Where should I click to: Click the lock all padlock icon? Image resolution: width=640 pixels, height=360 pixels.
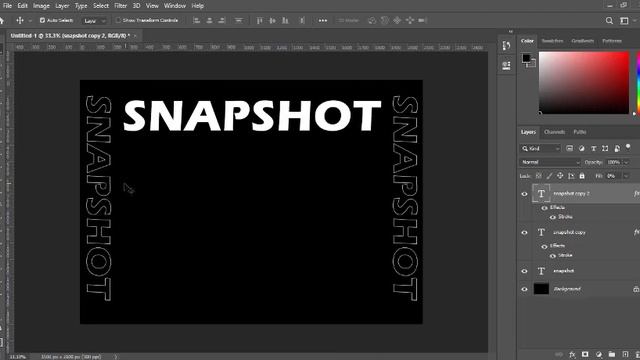[x=582, y=176]
